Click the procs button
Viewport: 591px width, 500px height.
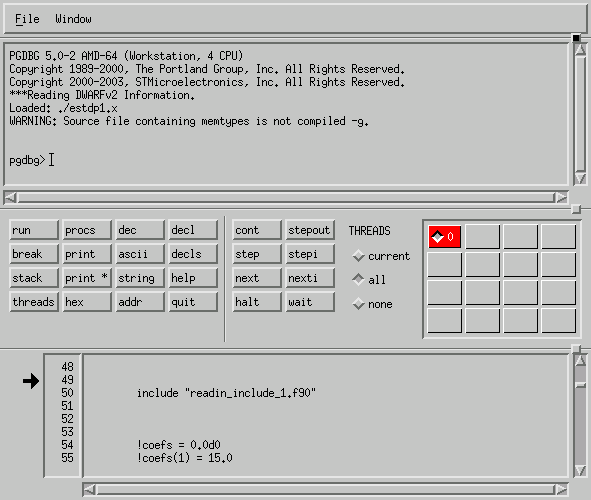pos(87,230)
